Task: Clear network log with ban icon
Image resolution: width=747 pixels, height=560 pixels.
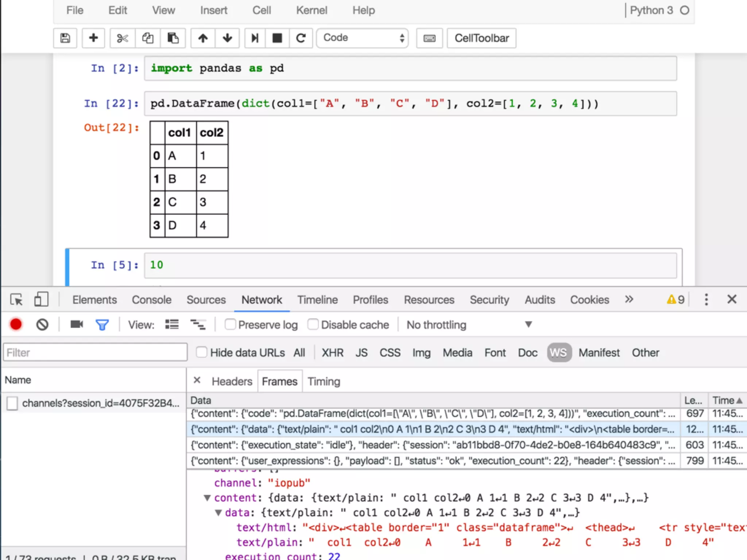Action: coord(42,324)
